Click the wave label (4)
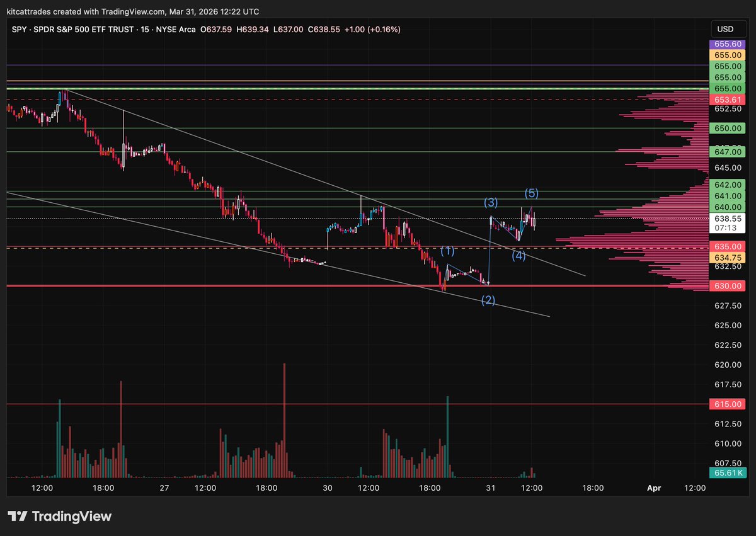The height and width of the screenshot is (536, 756). click(x=518, y=255)
